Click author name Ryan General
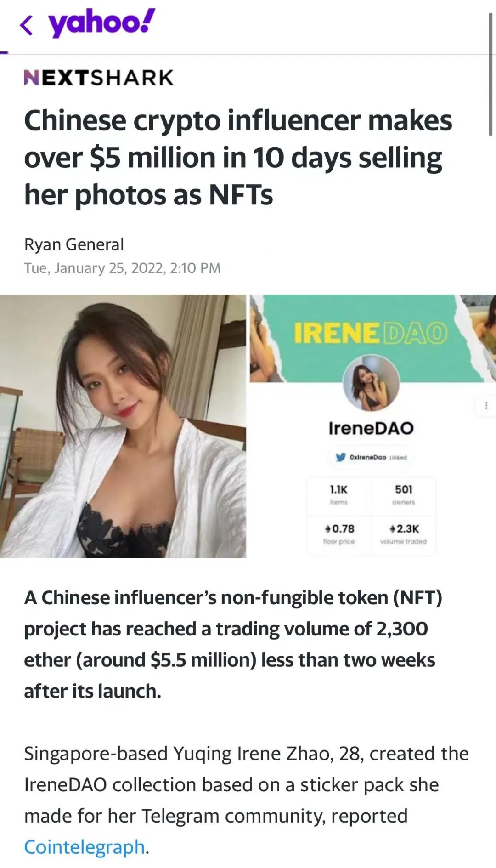The image size is (496, 868). click(74, 244)
